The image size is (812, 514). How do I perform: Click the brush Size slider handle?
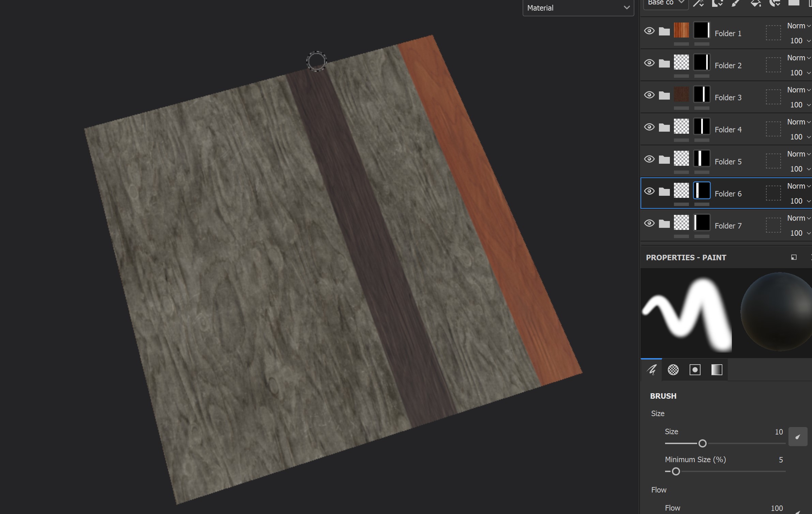click(702, 443)
